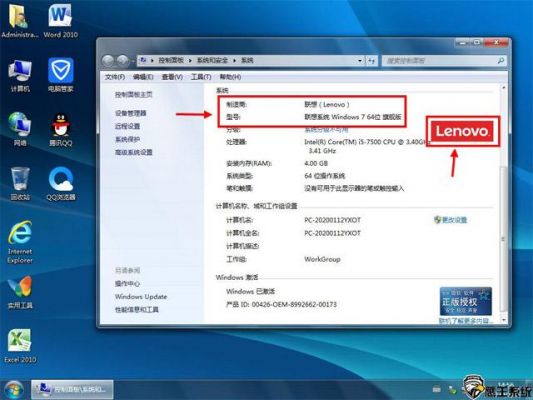The image size is (533, 400).
Task: Click the keyboard tray icon
Action: 437,389
